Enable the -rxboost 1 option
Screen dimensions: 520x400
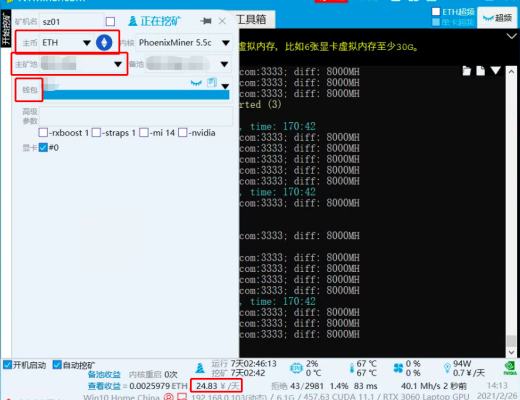43,133
